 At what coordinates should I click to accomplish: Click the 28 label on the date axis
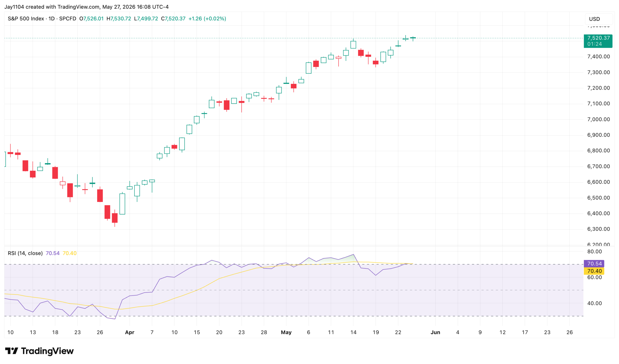264,333
